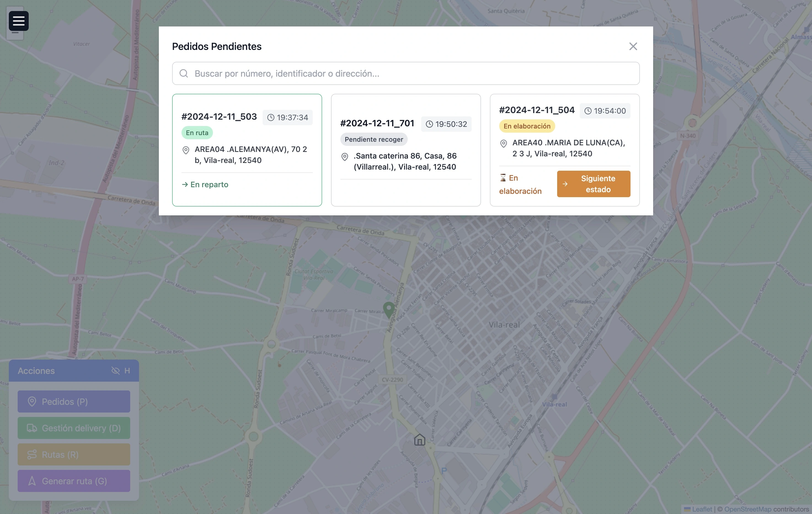Toggle the En ruta status badge
The width and height of the screenshot is (812, 514).
pos(197,132)
